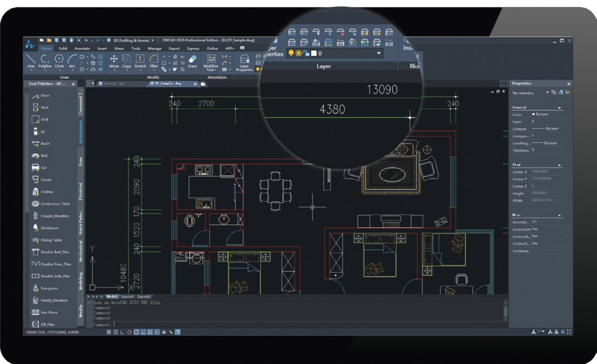This screenshot has width=597, height=364.
Task: Select the Arc tool
Action: pos(72,61)
